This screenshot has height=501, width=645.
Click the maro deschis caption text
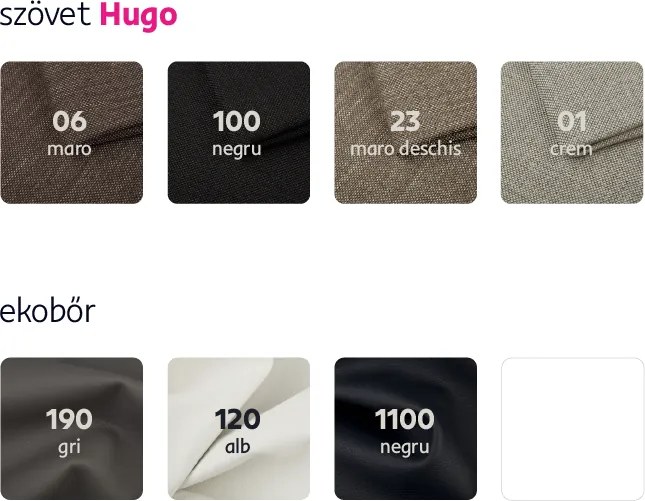(x=405, y=148)
